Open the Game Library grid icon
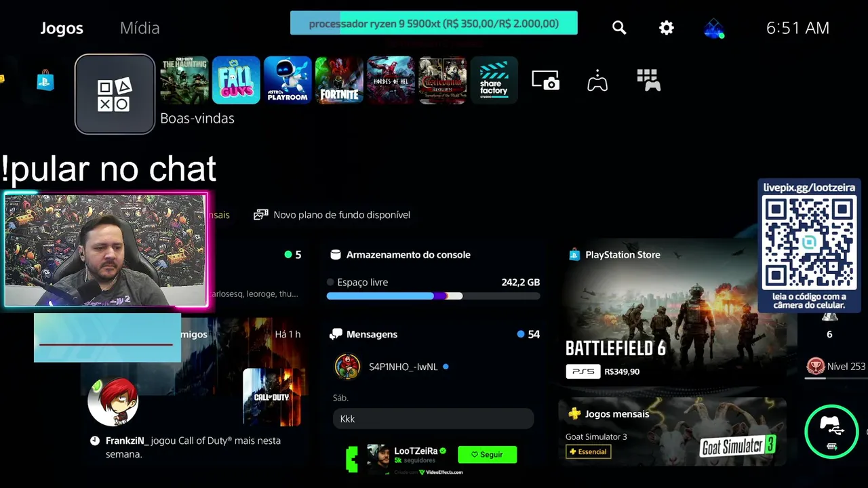 tap(649, 80)
